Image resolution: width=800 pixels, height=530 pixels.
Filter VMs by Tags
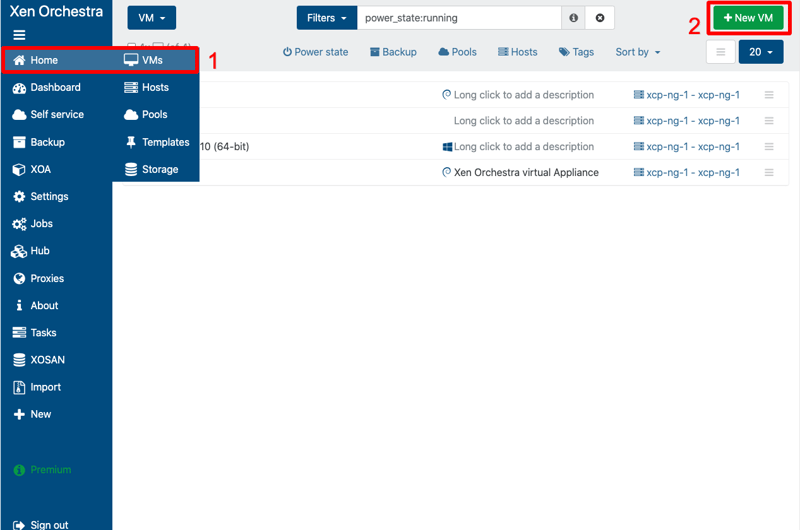[x=576, y=52]
